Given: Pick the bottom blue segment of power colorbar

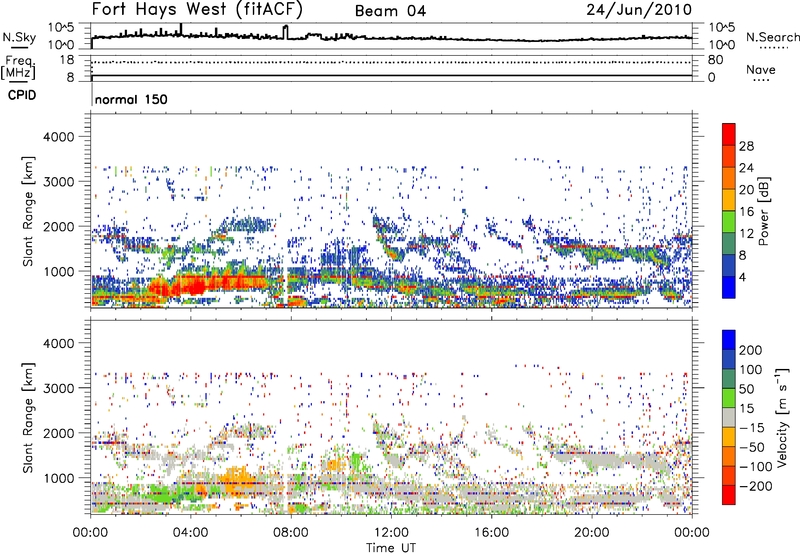Looking at the screenshot, I should tap(729, 287).
